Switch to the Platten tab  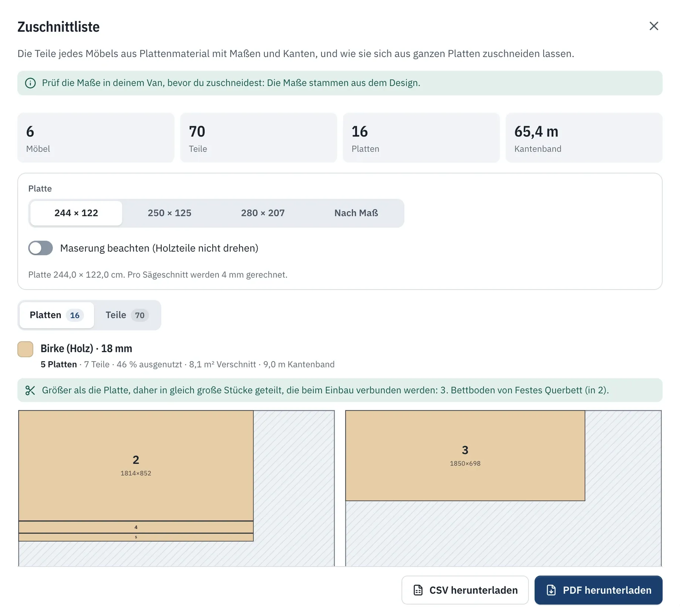click(57, 315)
